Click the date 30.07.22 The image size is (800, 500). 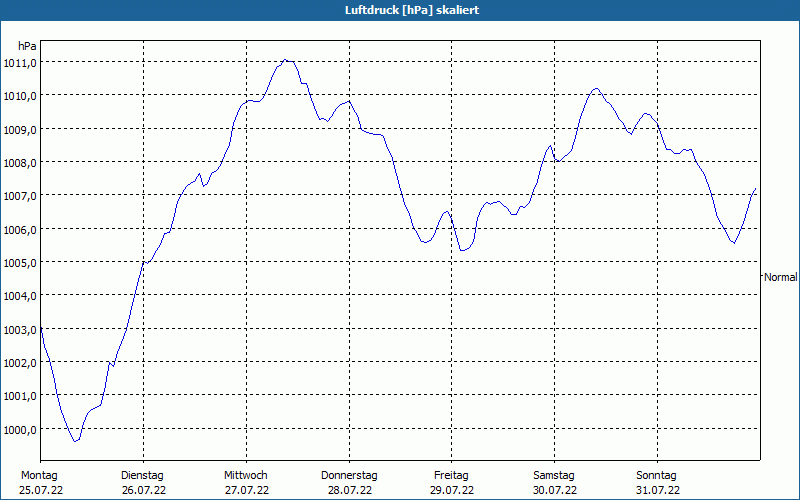555,490
